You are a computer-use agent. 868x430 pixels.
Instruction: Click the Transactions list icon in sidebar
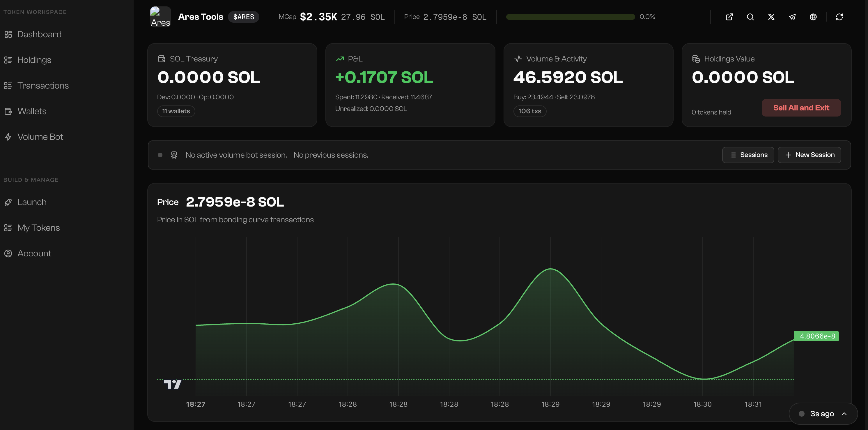8,86
